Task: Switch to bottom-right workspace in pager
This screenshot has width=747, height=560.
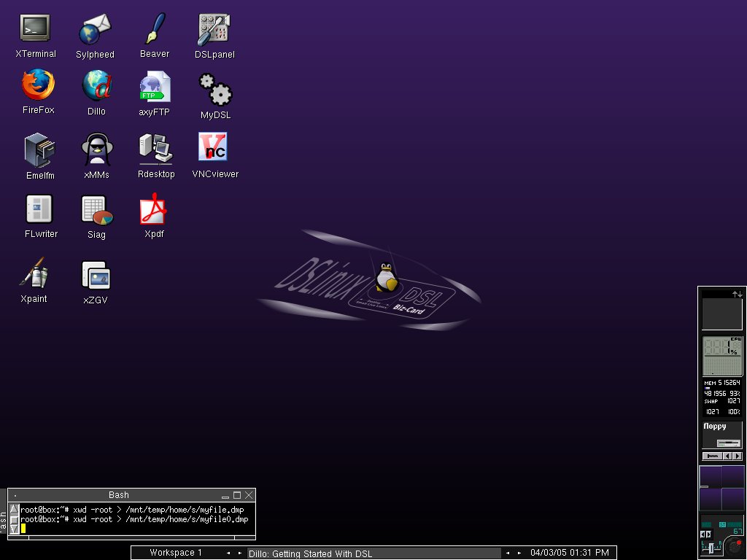Action: click(732, 499)
